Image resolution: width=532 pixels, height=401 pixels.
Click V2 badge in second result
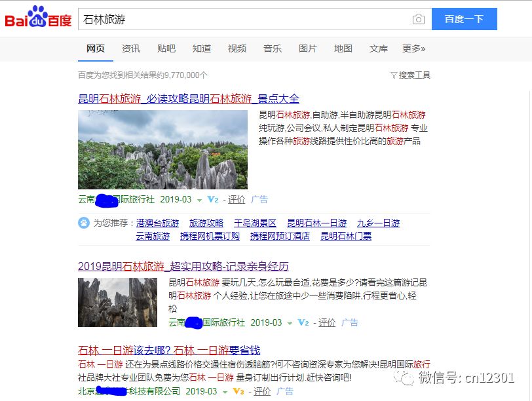coord(303,322)
